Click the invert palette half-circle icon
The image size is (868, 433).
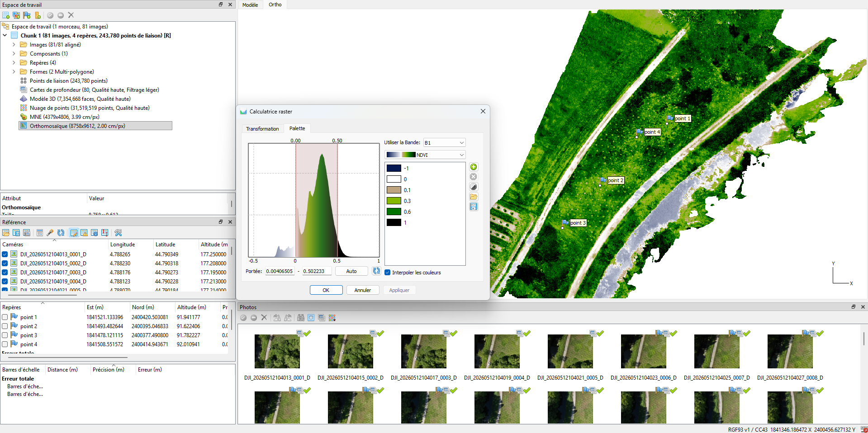(474, 187)
